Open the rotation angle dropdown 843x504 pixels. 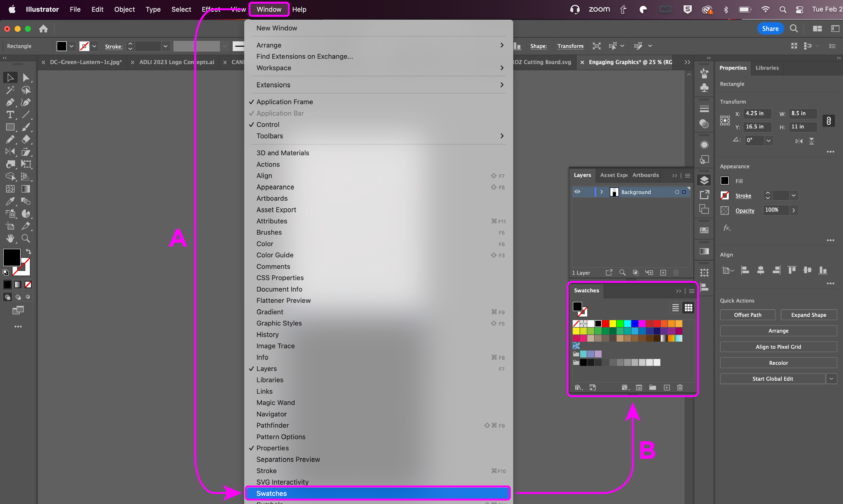tap(769, 141)
